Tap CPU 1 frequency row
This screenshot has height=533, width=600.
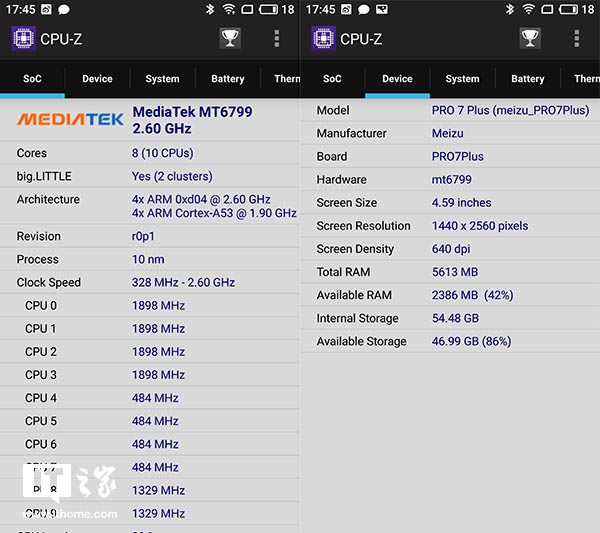(150, 329)
